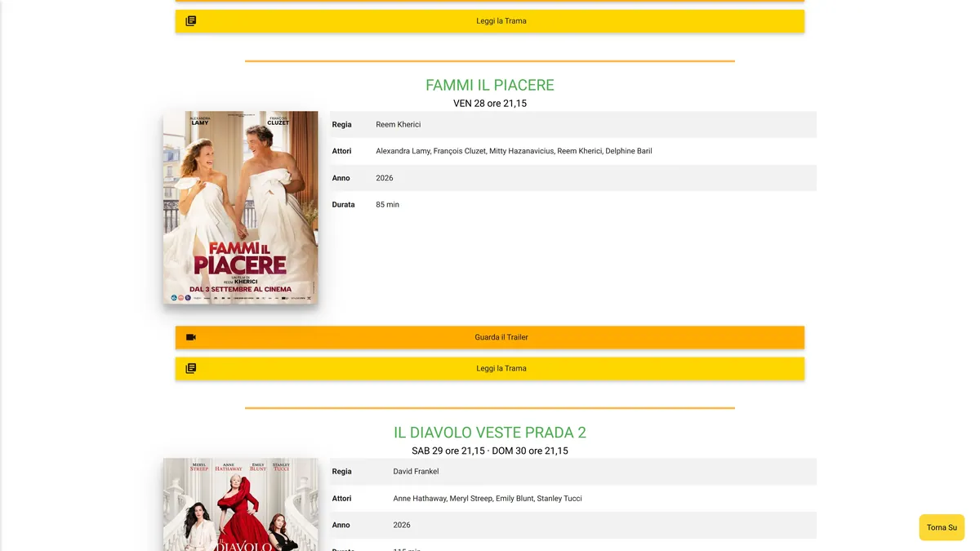This screenshot has width=980, height=551.
Task: Click director name Reem Kherici
Action: point(399,125)
